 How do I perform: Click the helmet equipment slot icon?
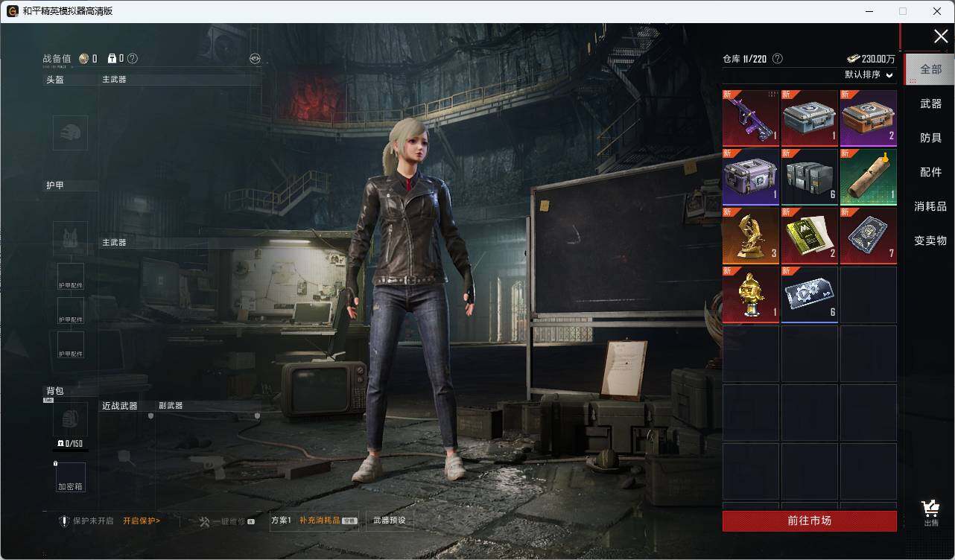point(70,133)
